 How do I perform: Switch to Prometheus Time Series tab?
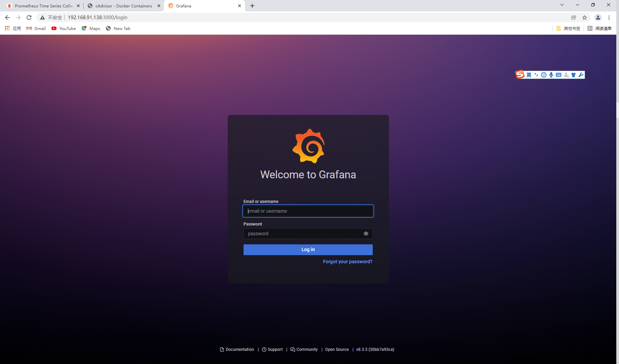click(44, 6)
